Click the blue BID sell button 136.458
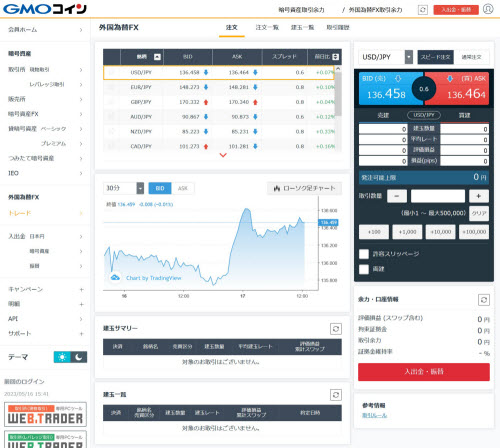 click(x=387, y=89)
